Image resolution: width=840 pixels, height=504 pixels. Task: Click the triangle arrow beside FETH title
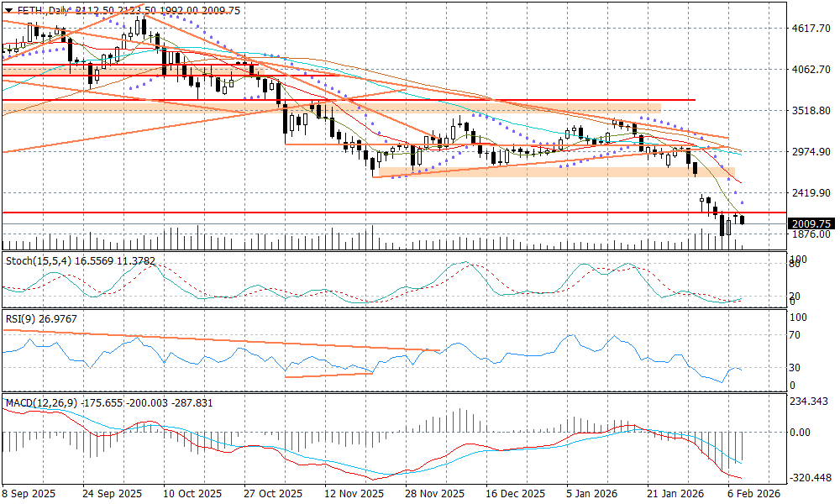click(x=8, y=10)
